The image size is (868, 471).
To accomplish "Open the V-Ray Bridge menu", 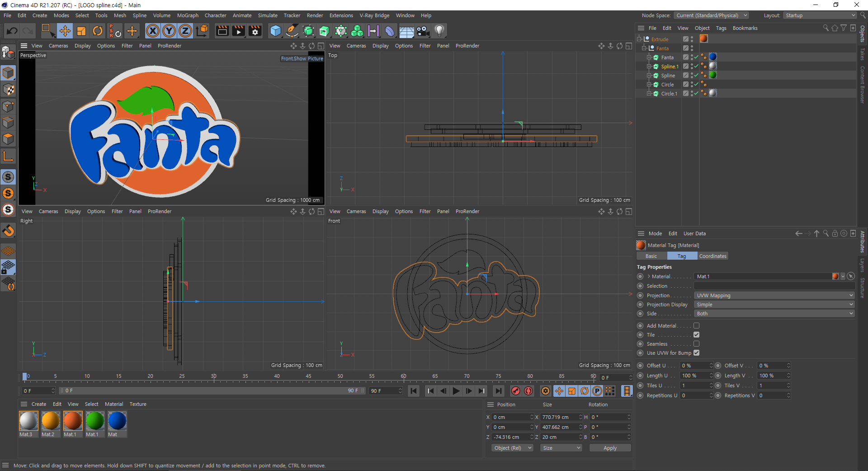I will 374,15.
